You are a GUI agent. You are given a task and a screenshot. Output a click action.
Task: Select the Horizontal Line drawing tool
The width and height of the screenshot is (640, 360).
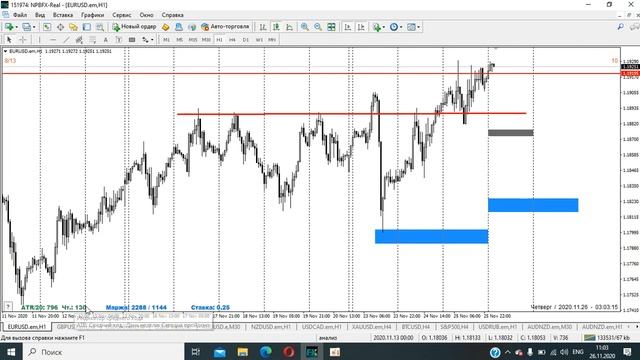tap(53, 40)
